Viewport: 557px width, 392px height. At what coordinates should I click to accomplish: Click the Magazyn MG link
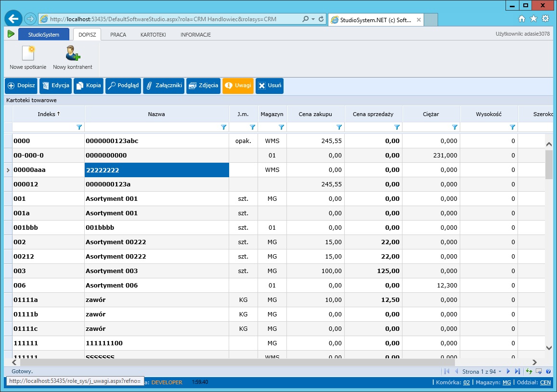click(x=506, y=382)
